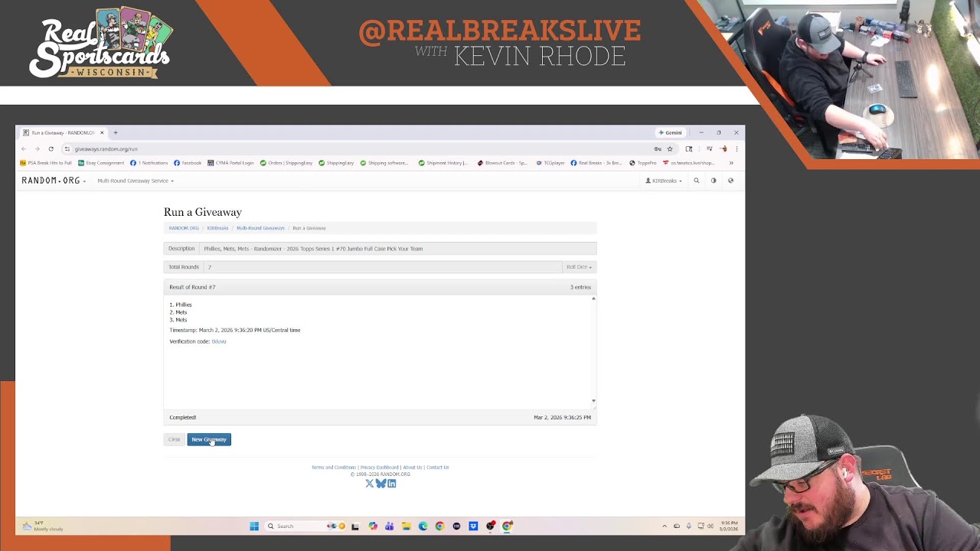Expand the KIRBreaks account dropdown
Screen dimensions: 980x551
664,181
